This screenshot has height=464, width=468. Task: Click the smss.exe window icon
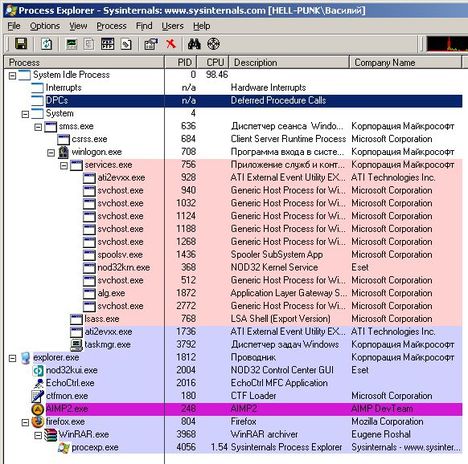click(51, 126)
